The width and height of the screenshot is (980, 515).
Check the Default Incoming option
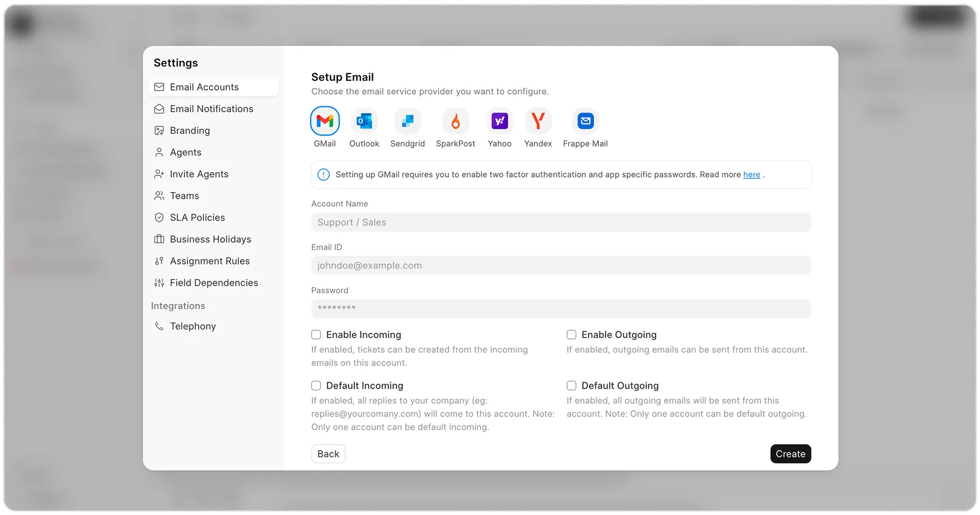point(316,385)
